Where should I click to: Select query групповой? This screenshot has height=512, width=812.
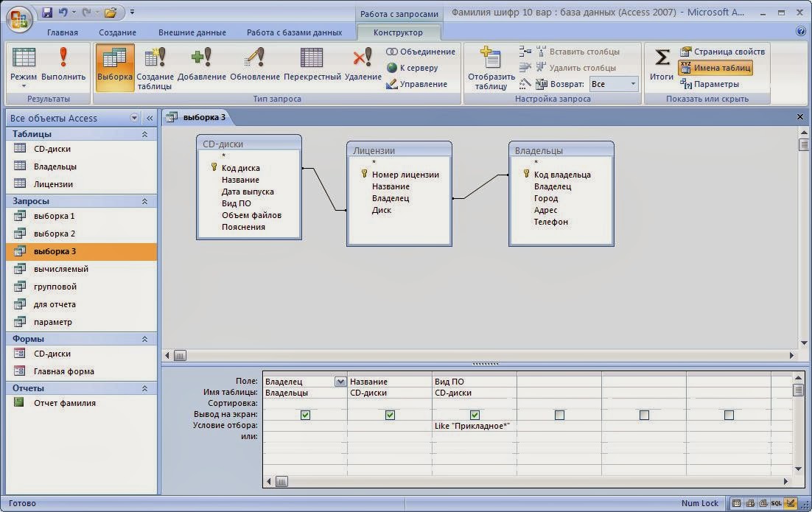coord(81,287)
